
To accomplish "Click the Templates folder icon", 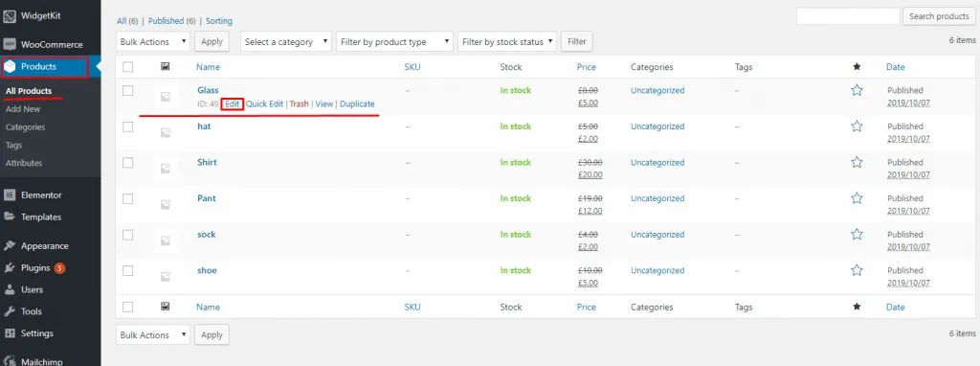I will pos(10,217).
